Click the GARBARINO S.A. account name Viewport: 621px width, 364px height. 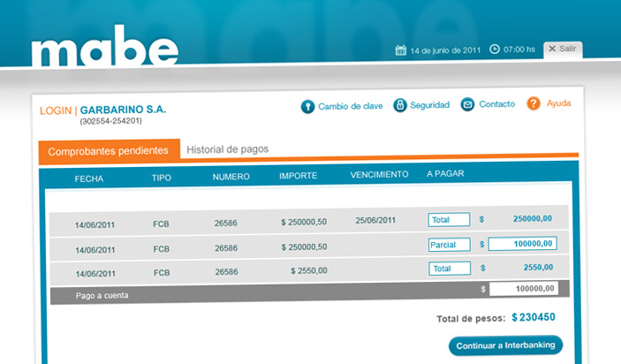[123, 110]
